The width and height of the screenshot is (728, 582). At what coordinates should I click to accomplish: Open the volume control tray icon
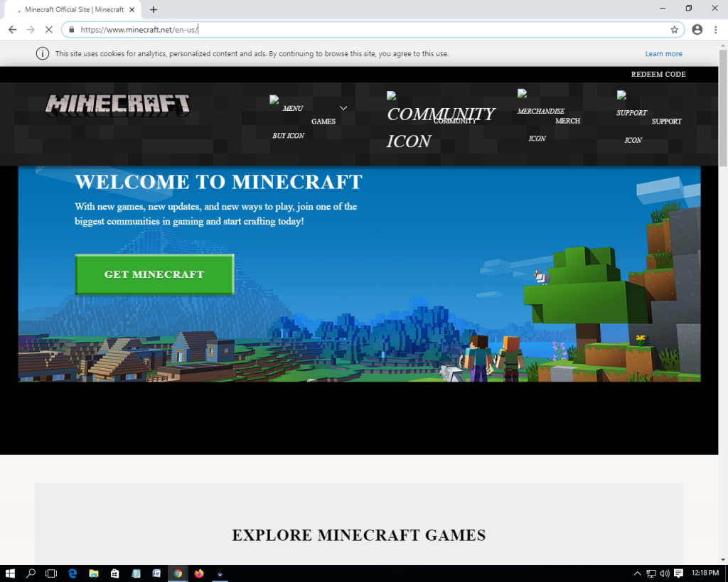point(665,573)
